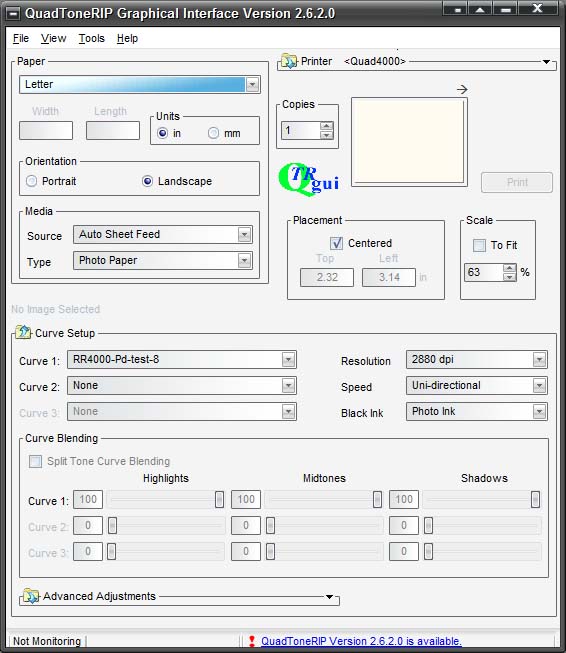
Task: Click the Advanced Adjustments folder icon
Action: click(x=31, y=596)
